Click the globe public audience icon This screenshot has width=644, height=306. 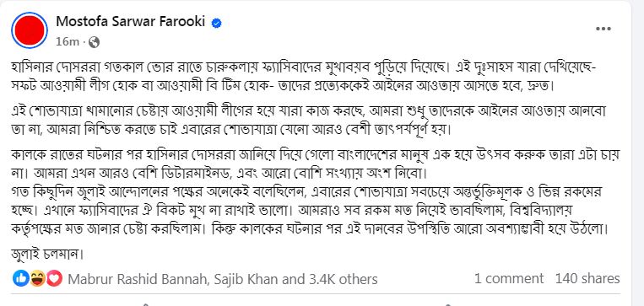pyautogui.click(x=94, y=42)
